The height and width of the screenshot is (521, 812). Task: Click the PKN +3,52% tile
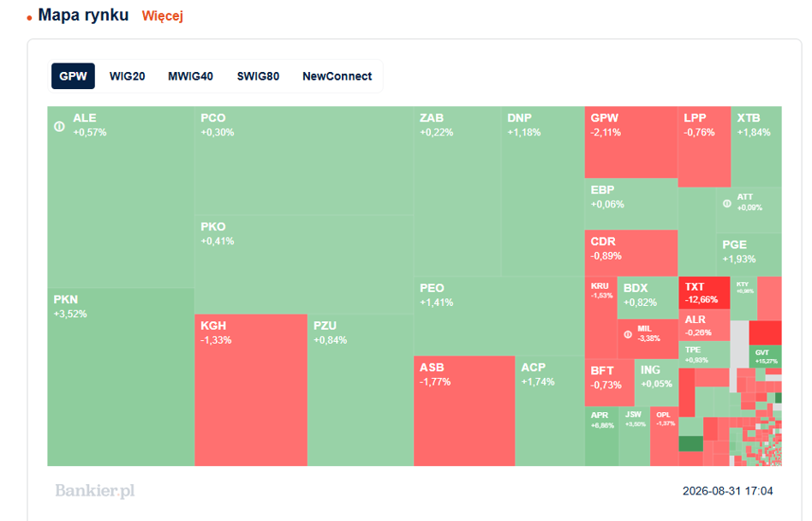[121, 377]
